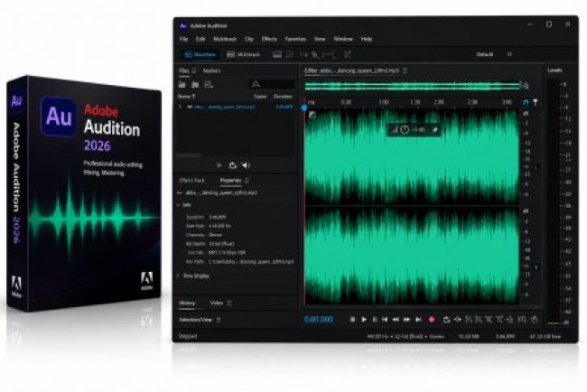This screenshot has width=587, height=392.
Task: Show Spectral Pitch Display icon in toolbar
Action: pyautogui.click(x=290, y=55)
